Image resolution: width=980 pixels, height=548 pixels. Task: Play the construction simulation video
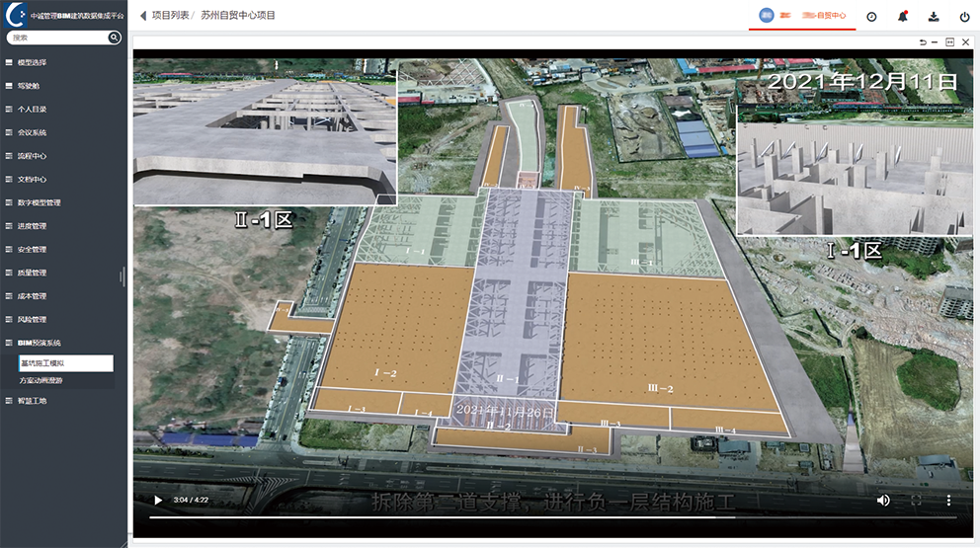click(157, 501)
